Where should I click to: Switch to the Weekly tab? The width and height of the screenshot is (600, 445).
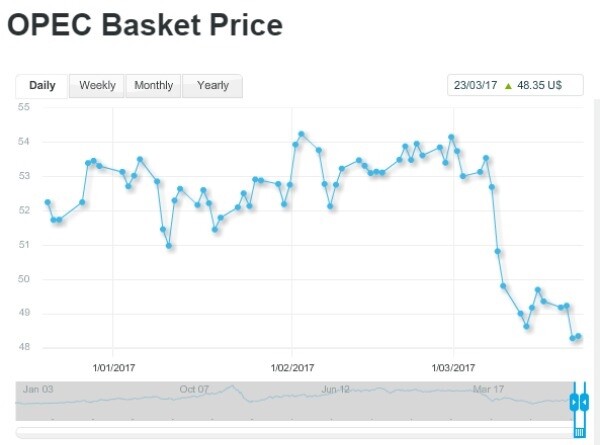[x=97, y=86]
